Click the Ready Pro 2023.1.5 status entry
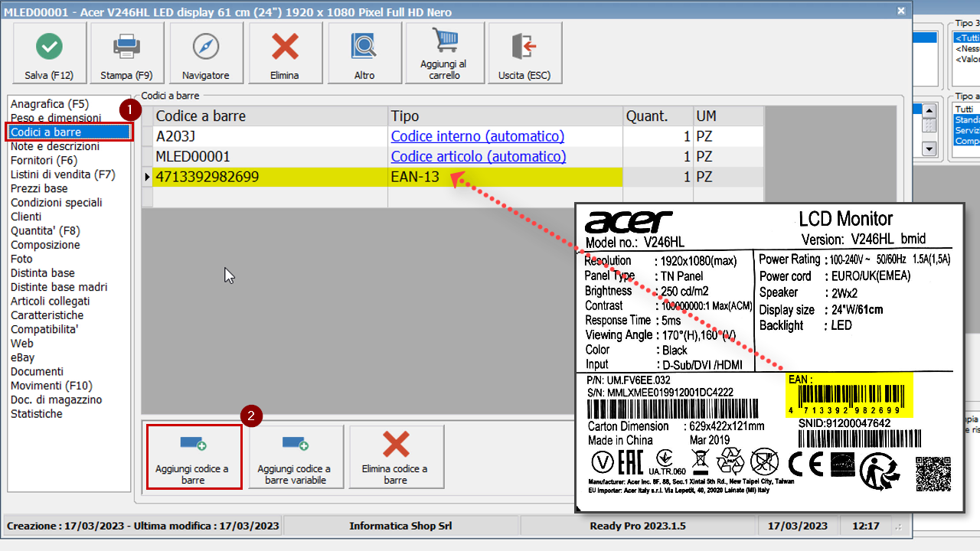Screen dimensions: 980x551 click(638, 526)
